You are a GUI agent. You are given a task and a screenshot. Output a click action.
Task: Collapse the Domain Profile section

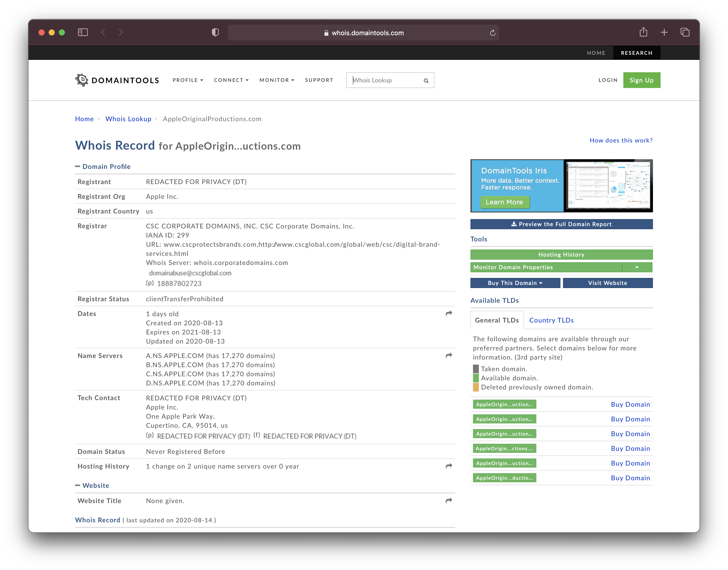pos(103,167)
